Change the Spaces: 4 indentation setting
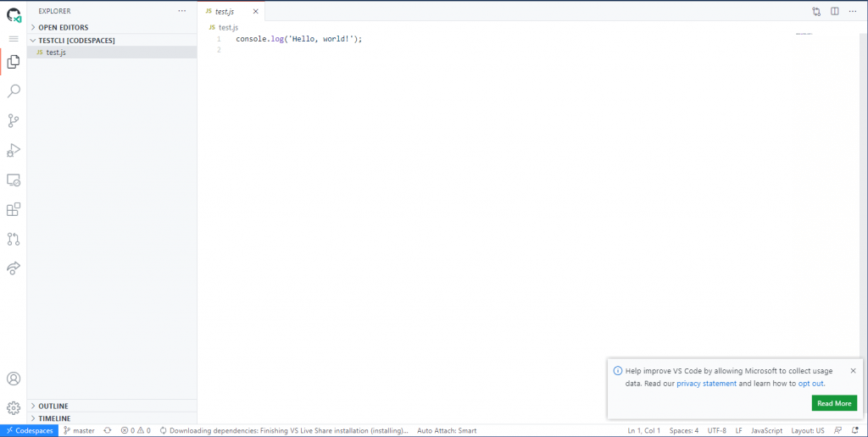This screenshot has width=868, height=437. 684,430
